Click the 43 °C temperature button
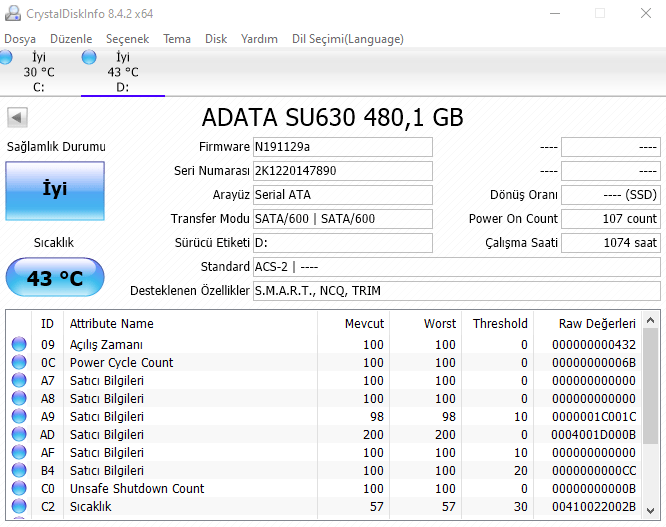The image size is (666, 527). pos(55,278)
